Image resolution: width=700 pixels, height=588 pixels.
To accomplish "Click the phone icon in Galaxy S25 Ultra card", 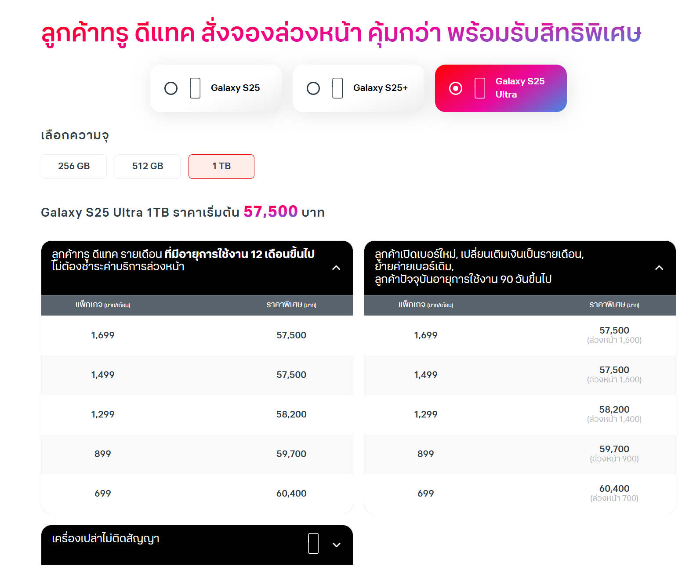I will coord(480,88).
